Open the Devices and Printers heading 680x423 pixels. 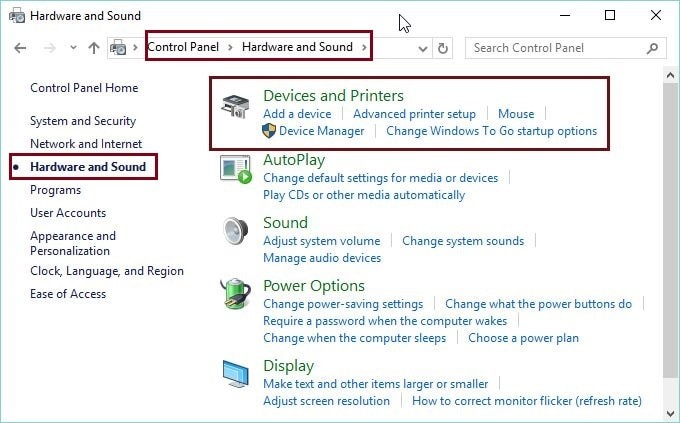click(333, 95)
